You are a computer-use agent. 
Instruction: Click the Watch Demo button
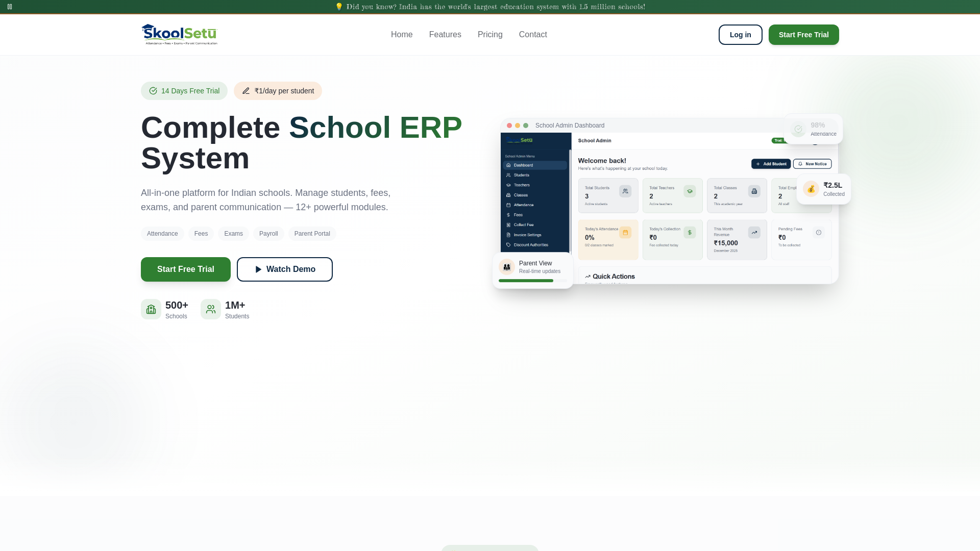coord(285,269)
